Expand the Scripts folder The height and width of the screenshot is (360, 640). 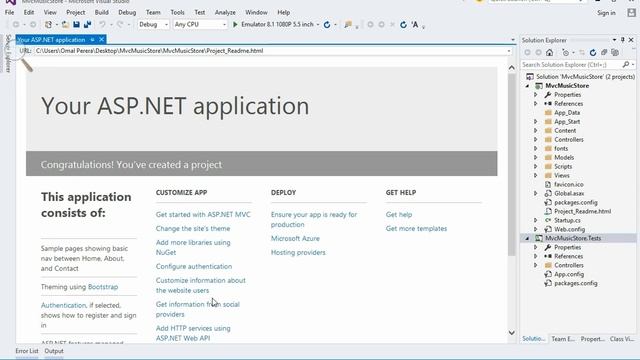pyautogui.click(x=536, y=167)
